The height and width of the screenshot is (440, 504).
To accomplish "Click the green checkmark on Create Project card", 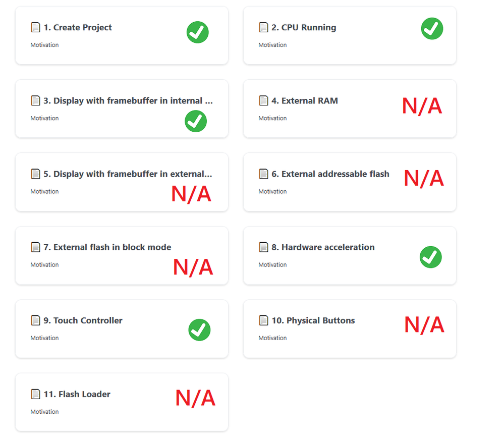I will coord(198,32).
